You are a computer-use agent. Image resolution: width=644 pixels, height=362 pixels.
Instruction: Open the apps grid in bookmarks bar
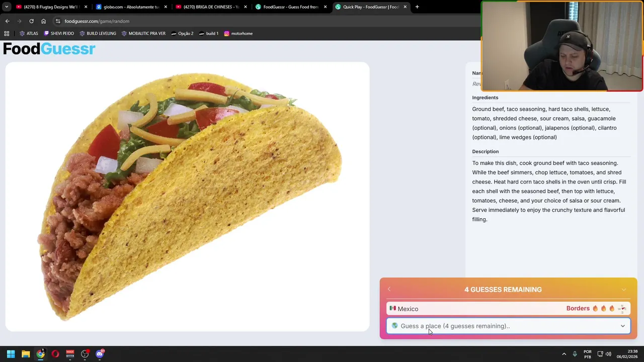(7, 33)
